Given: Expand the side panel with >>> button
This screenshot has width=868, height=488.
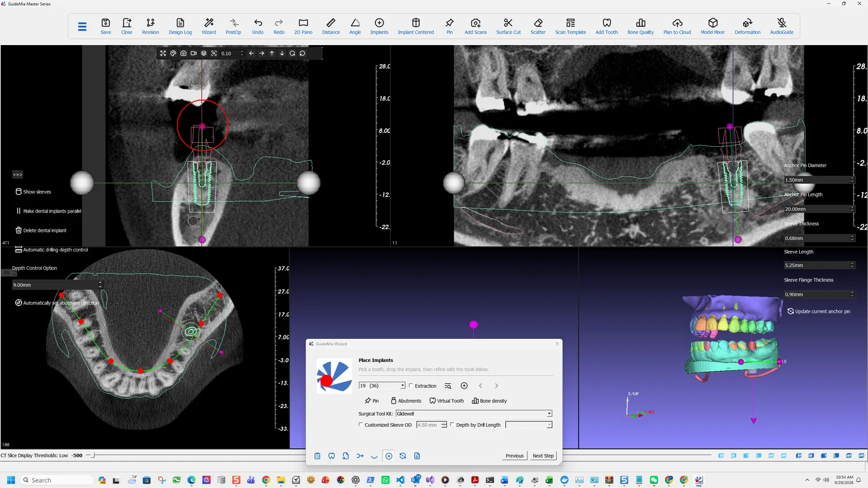Looking at the screenshot, I should 17,175.
